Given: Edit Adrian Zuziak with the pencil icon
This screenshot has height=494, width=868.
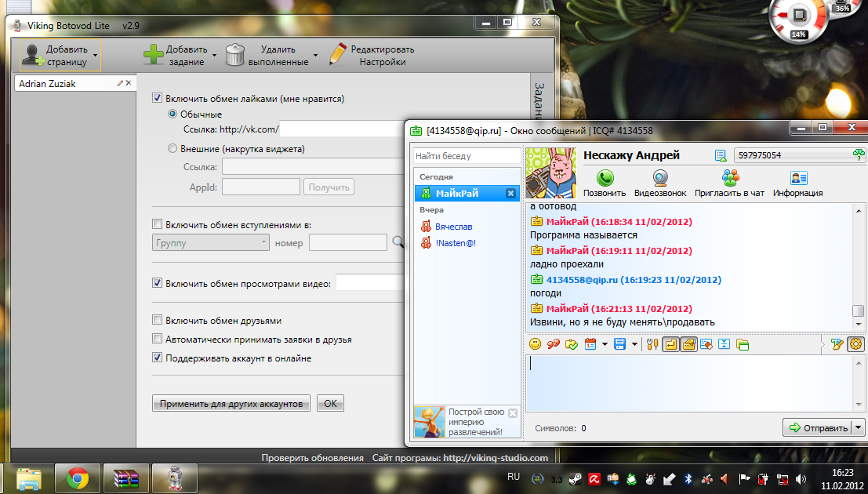Looking at the screenshot, I should 120,83.
